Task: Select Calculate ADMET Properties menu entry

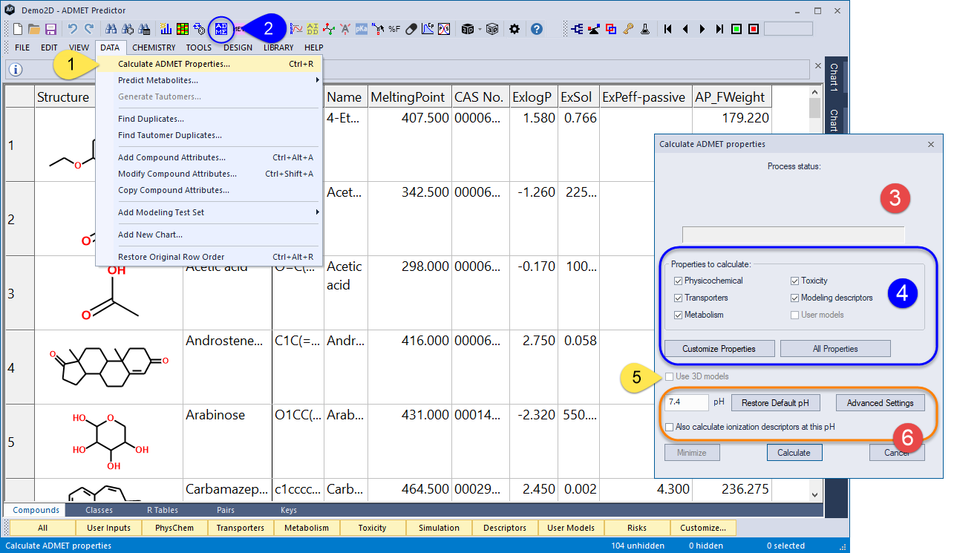Action: click(x=209, y=64)
